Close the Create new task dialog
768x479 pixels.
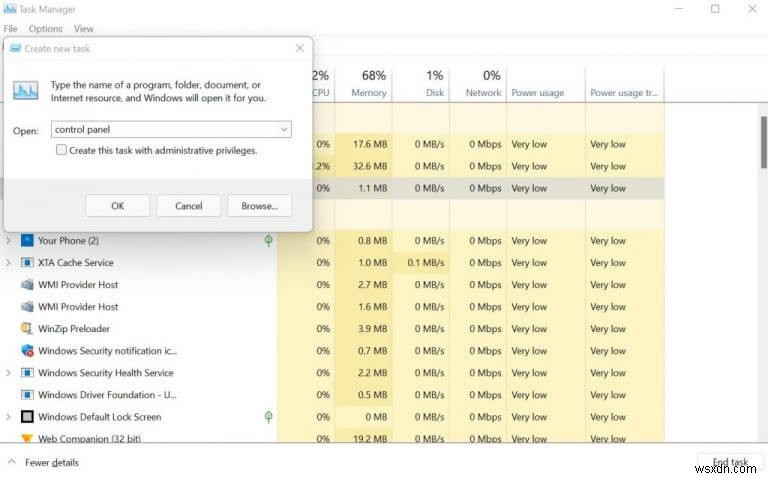point(300,48)
